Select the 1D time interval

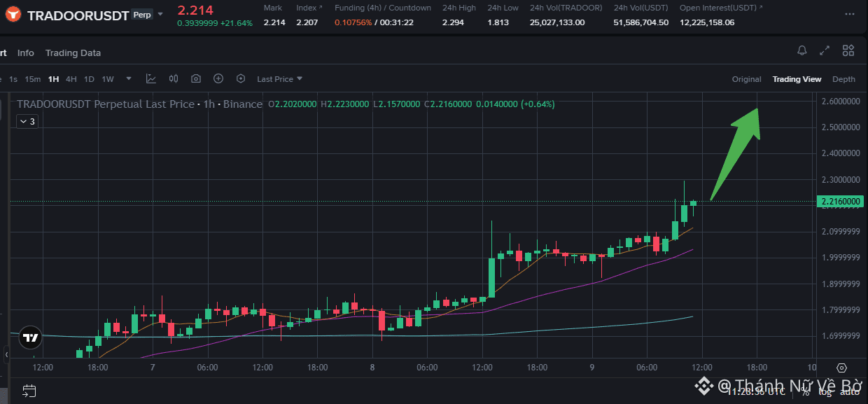click(x=89, y=79)
